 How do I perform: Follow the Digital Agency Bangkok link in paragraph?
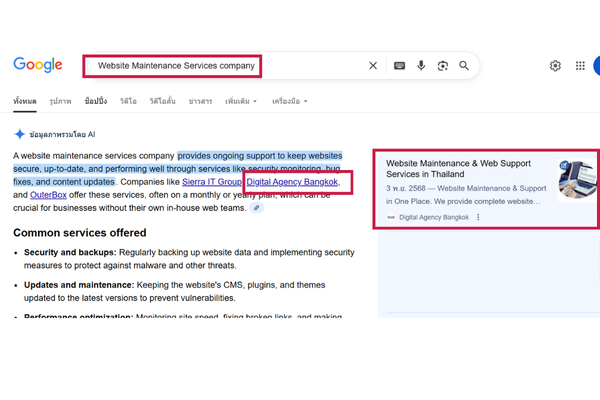click(x=292, y=183)
